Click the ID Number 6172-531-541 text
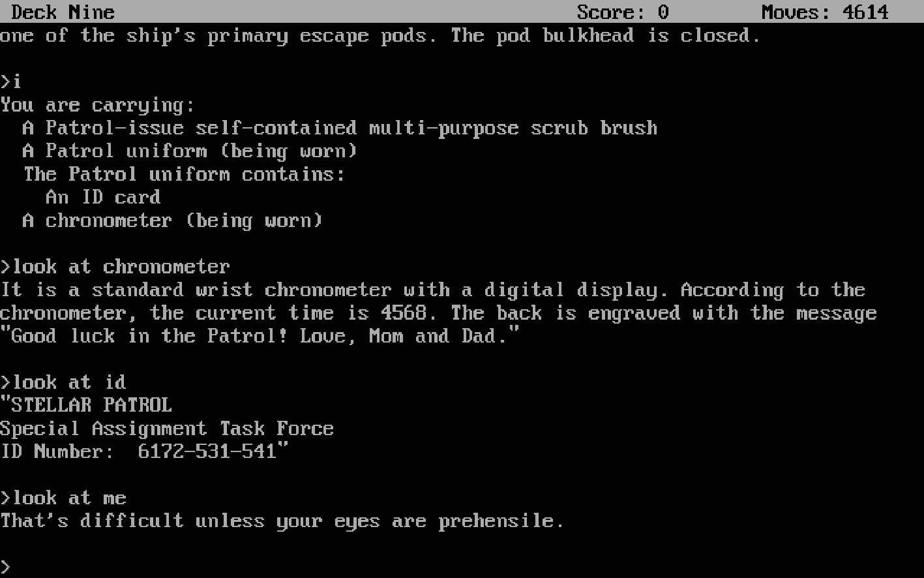The image size is (924, 578). (x=144, y=451)
